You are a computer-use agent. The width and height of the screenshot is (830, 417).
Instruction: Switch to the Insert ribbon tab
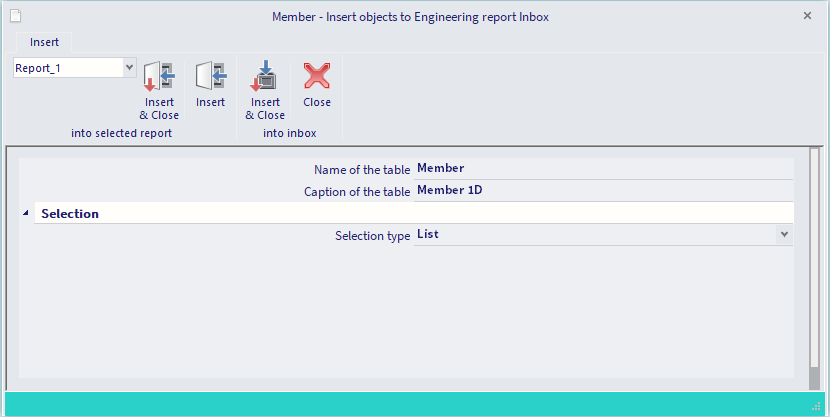(44, 42)
